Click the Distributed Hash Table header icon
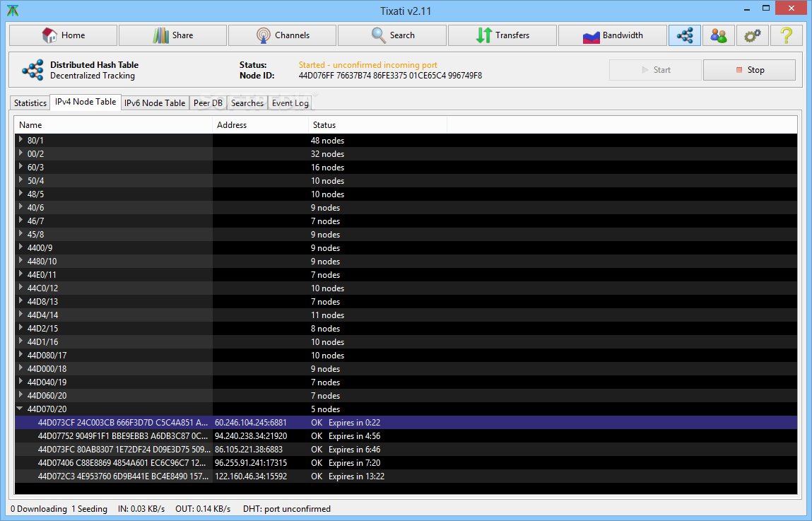Screen dimensions: 812x521 point(32,70)
